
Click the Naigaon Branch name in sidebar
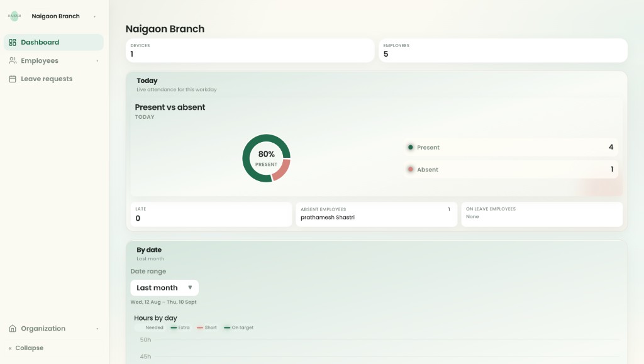[x=55, y=16]
